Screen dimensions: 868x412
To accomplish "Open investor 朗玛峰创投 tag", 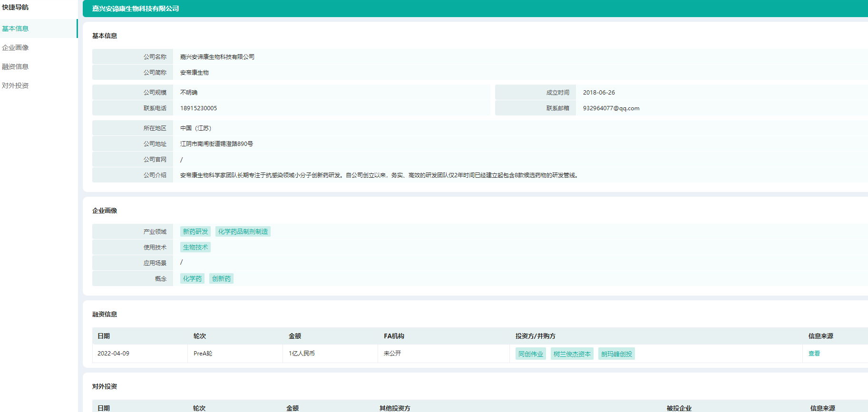I will tap(616, 354).
